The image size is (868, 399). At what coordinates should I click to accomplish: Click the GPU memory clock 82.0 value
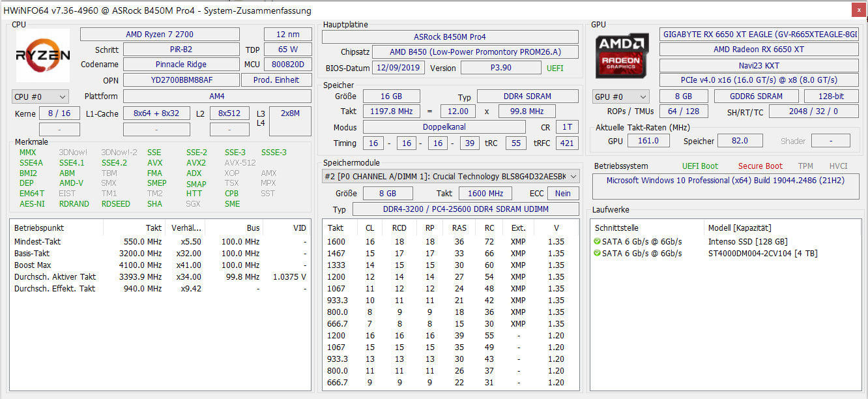pos(739,141)
